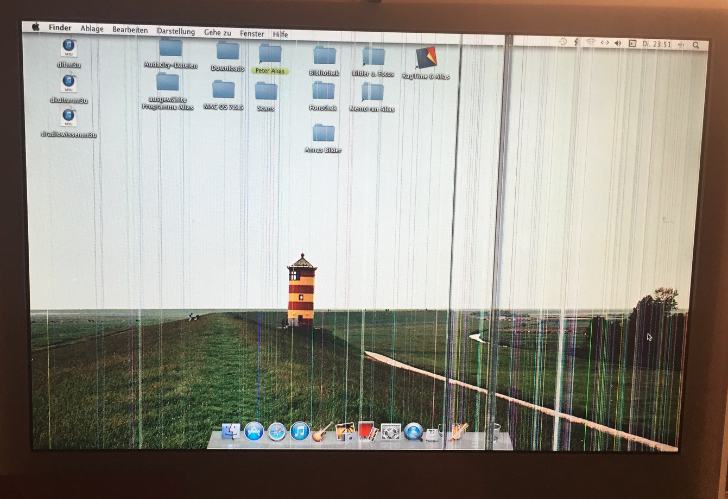Open the Ablage menu
This screenshot has width=728, height=499.
[x=92, y=29]
